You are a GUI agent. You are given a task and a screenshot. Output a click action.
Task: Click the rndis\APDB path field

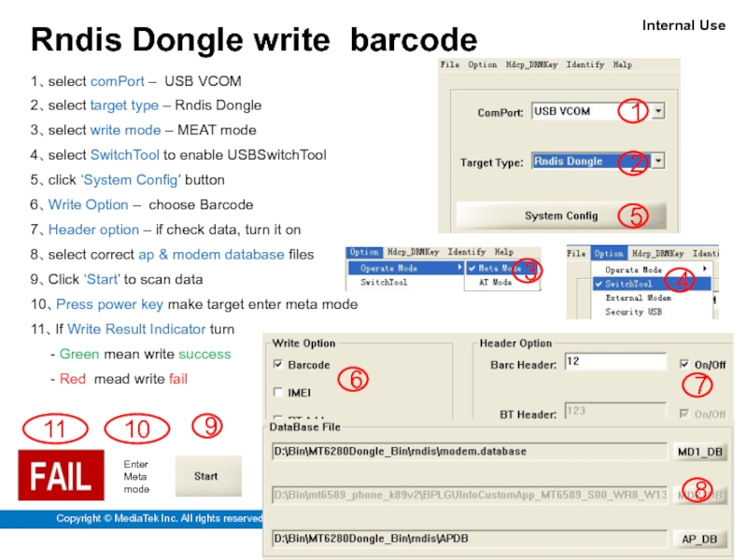click(x=470, y=539)
